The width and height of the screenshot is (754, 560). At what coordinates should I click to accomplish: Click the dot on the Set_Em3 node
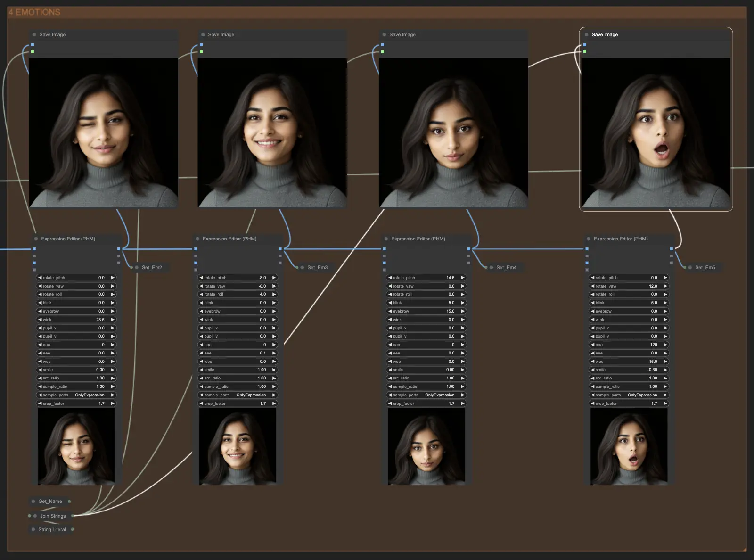point(303,268)
